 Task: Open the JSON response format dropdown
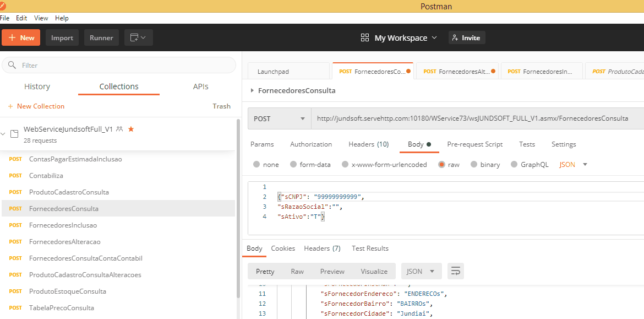[x=421, y=271]
